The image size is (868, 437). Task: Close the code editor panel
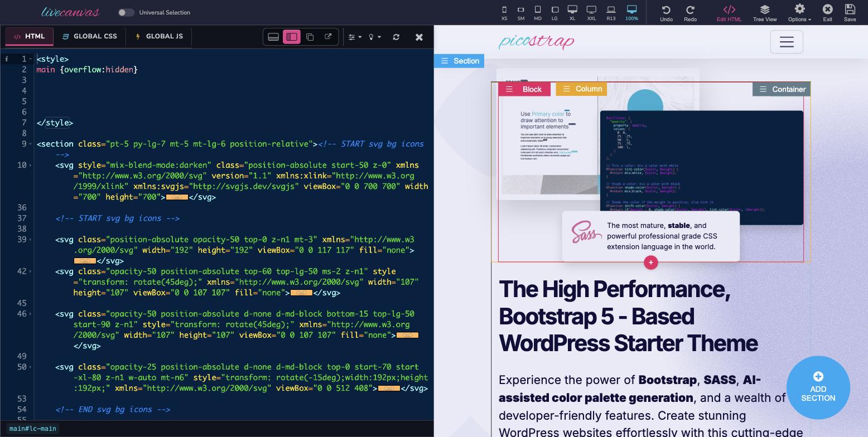click(x=419, y=37)
